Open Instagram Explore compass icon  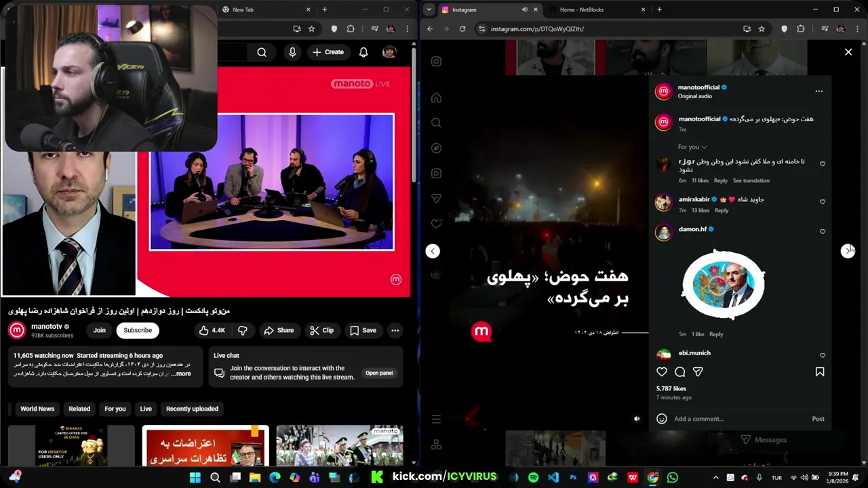click(x=436, y=148)
